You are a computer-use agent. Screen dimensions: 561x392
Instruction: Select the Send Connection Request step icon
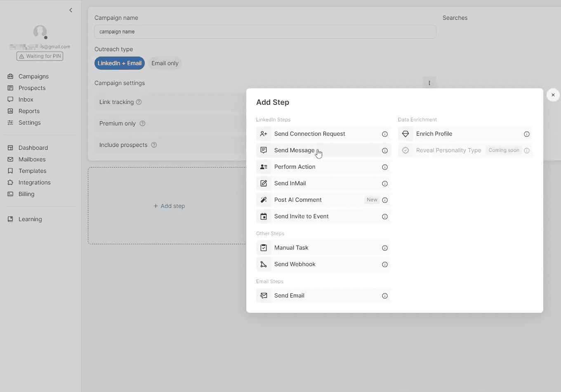264,134
